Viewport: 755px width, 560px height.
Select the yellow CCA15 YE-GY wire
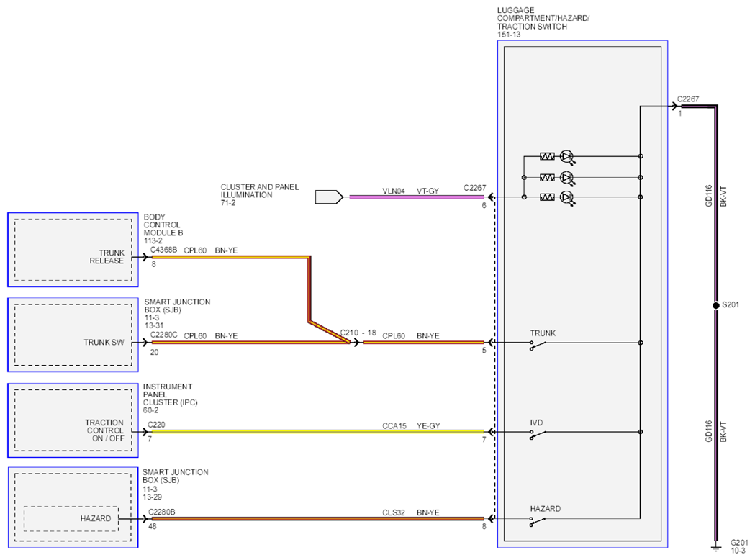pos(318,432)
